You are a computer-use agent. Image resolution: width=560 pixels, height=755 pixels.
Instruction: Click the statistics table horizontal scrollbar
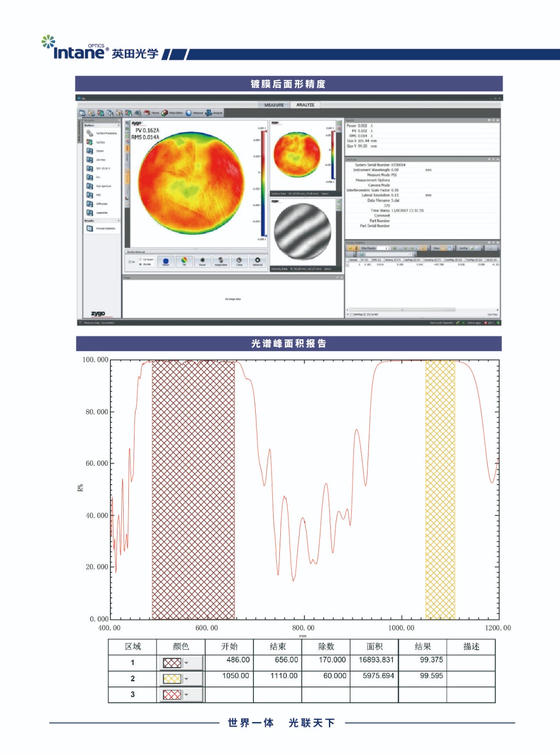pyautogui.click(x=402, y=310)
